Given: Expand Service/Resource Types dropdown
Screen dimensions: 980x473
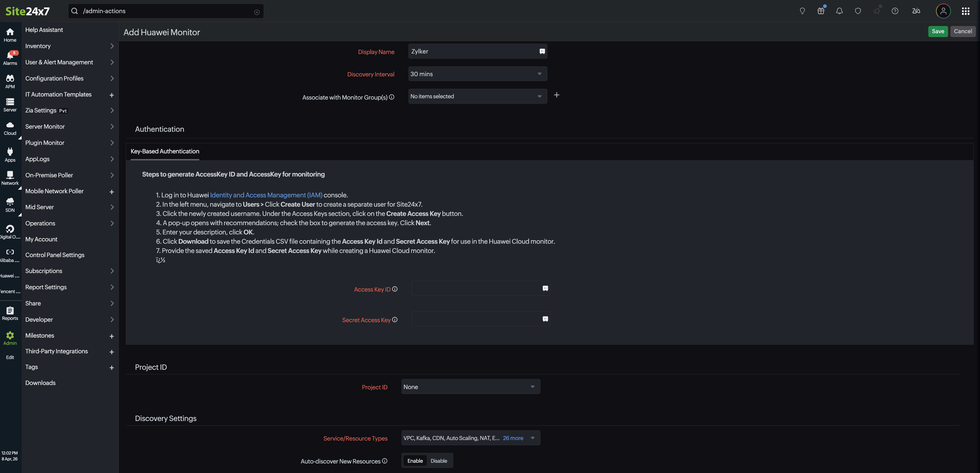Looking at the screenshot, I should (x=533, y=438).
